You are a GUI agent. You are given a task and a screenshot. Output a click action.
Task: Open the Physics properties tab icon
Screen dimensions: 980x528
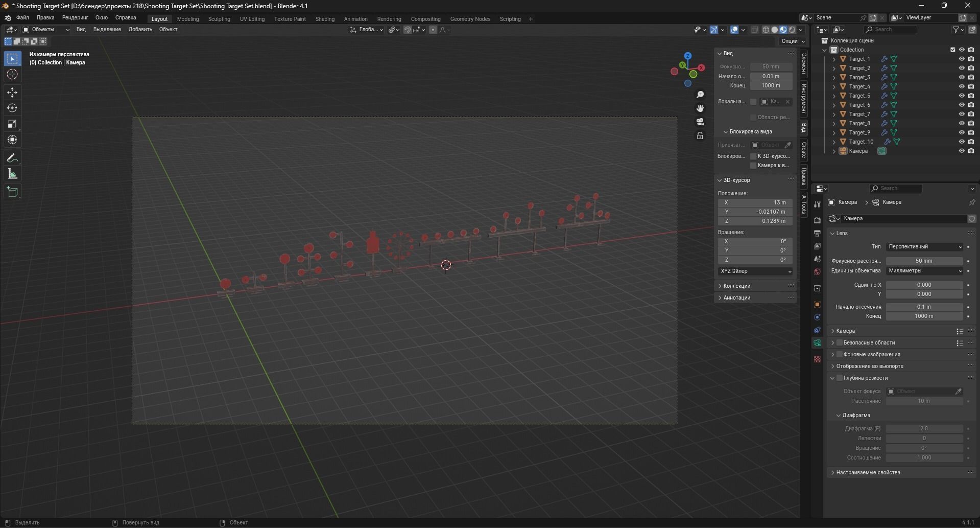(x=817, y=317)
